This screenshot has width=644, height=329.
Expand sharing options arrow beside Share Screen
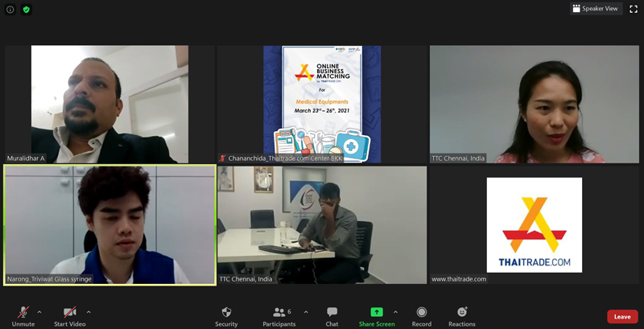point(395,311)
